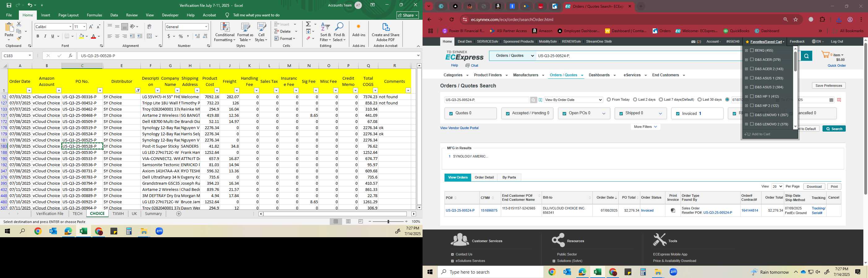Click the Wrap Text icon

(149, 27)
